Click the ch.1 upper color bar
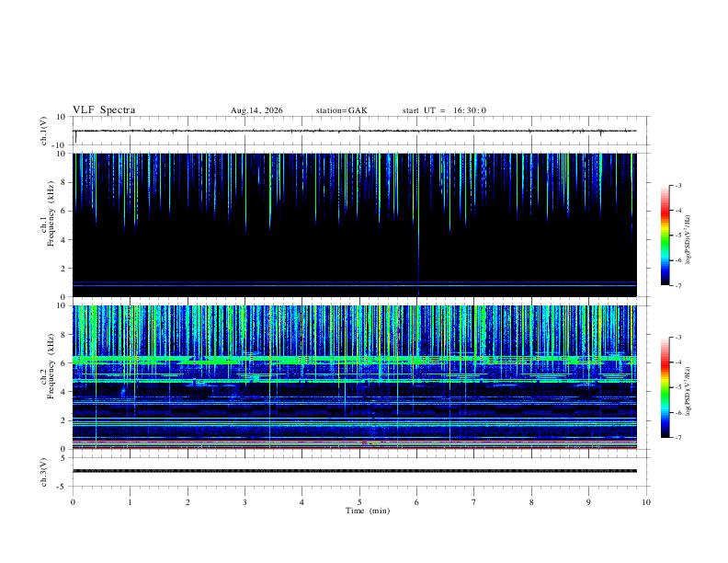The image size is (728, 563). point(665,236)
